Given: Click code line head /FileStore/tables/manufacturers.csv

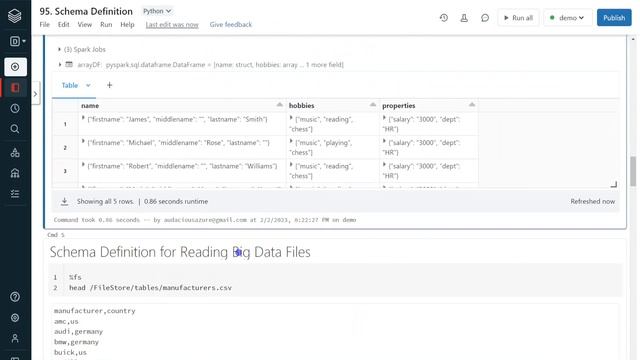Looking at the screenshot, I should (150, 288).
